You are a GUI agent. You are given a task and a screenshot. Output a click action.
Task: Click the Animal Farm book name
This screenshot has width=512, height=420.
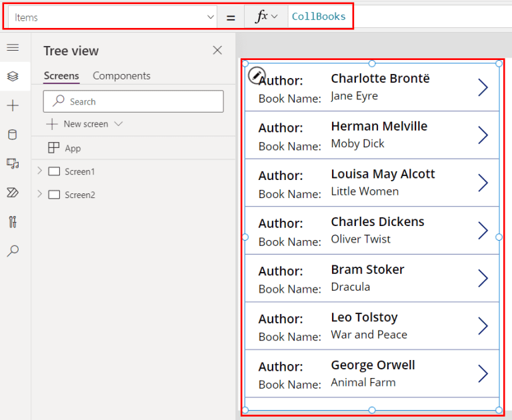(363, 382)
